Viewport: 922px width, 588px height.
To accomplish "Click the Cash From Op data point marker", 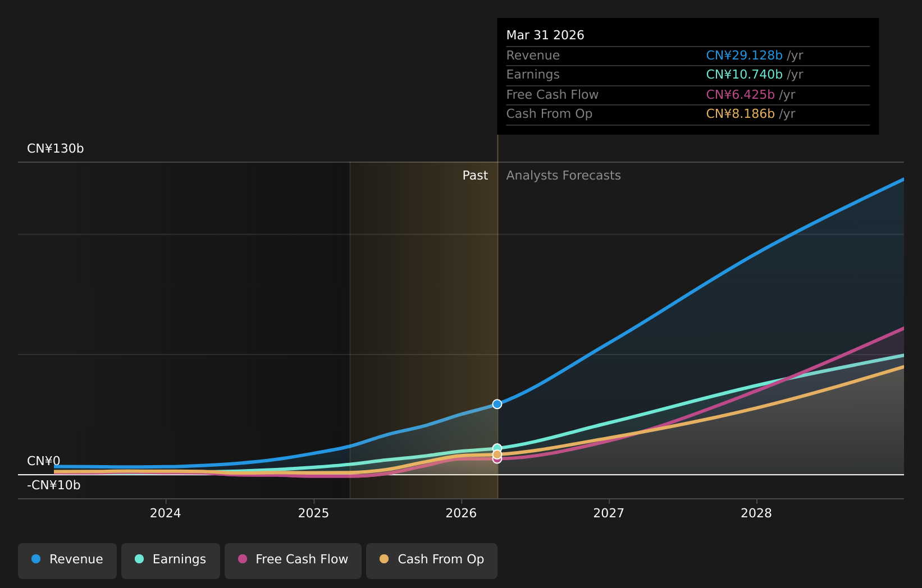I will click(x=497, y=454).
